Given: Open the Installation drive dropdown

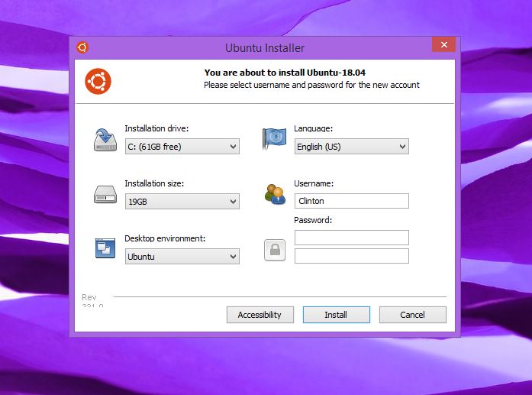Looking at the screenshot, I should [182, 147].
